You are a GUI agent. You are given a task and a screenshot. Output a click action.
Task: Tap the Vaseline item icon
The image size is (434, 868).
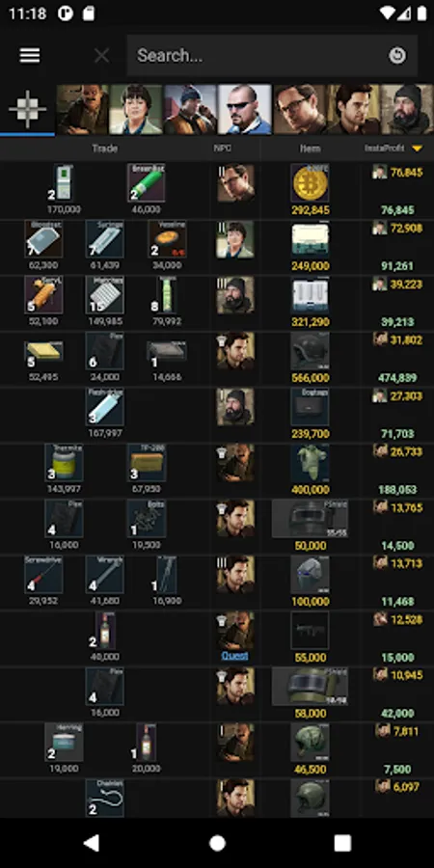click(167, 238)
